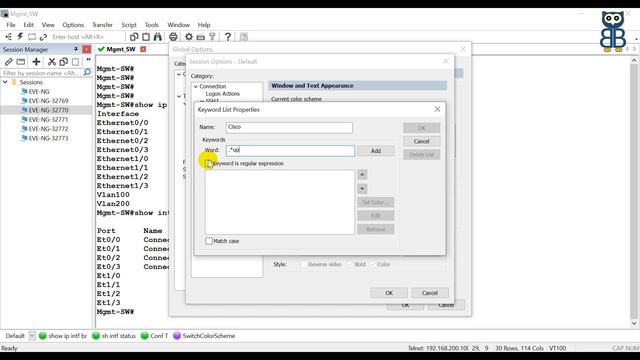Click the keymap editor icon next to the gear
Image resolution: width=640 pixels, height=360 pixels.
[x=200, y=37]
